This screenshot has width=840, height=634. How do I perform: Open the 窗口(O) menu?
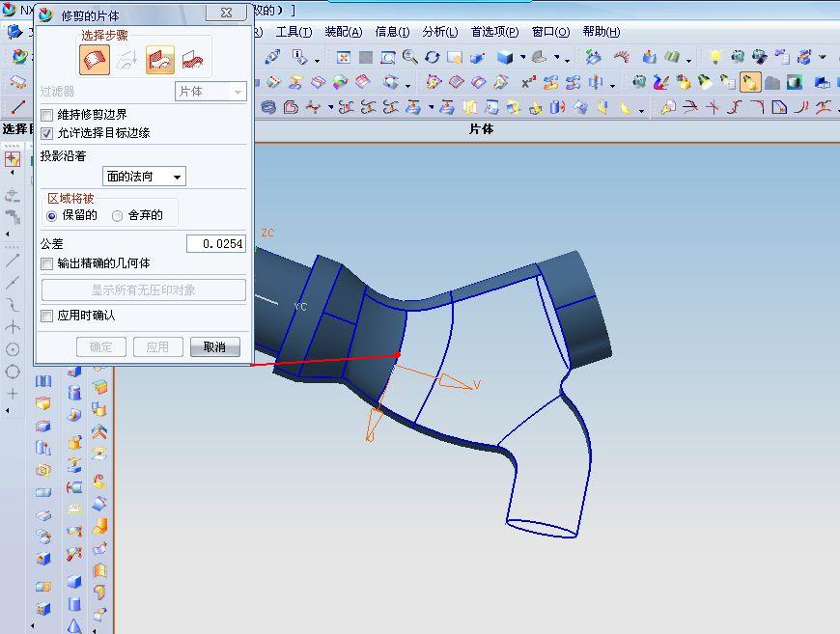550,32
